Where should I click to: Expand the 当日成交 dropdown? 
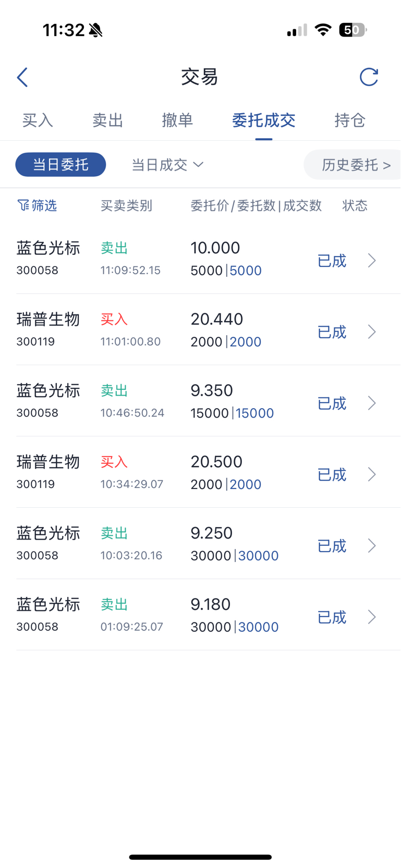tap(167, 165)
